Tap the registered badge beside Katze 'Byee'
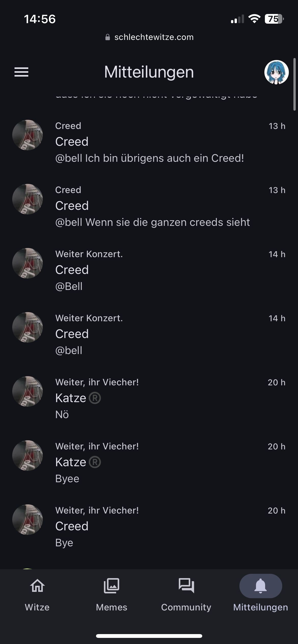 (95, 462)
